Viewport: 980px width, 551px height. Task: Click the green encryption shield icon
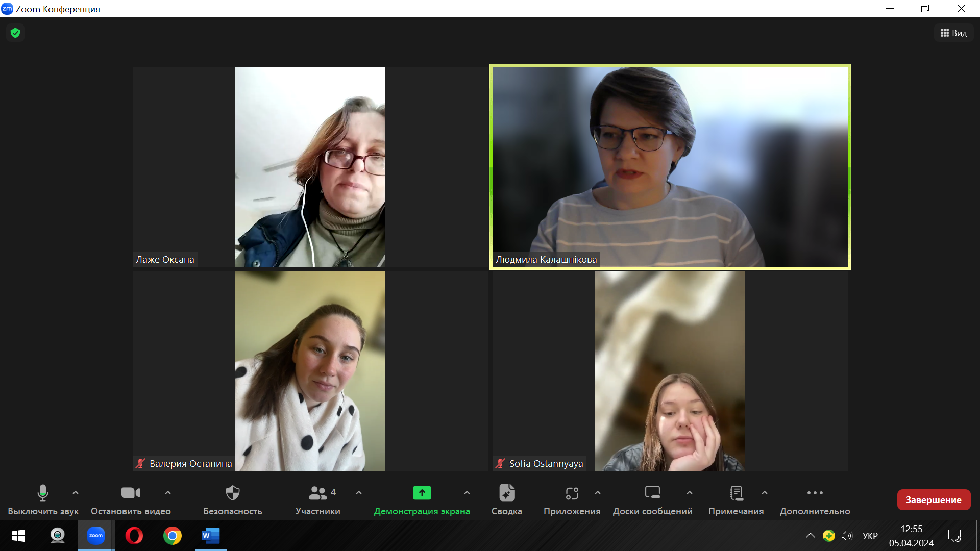pyautogui.click(x=15, y=33)
